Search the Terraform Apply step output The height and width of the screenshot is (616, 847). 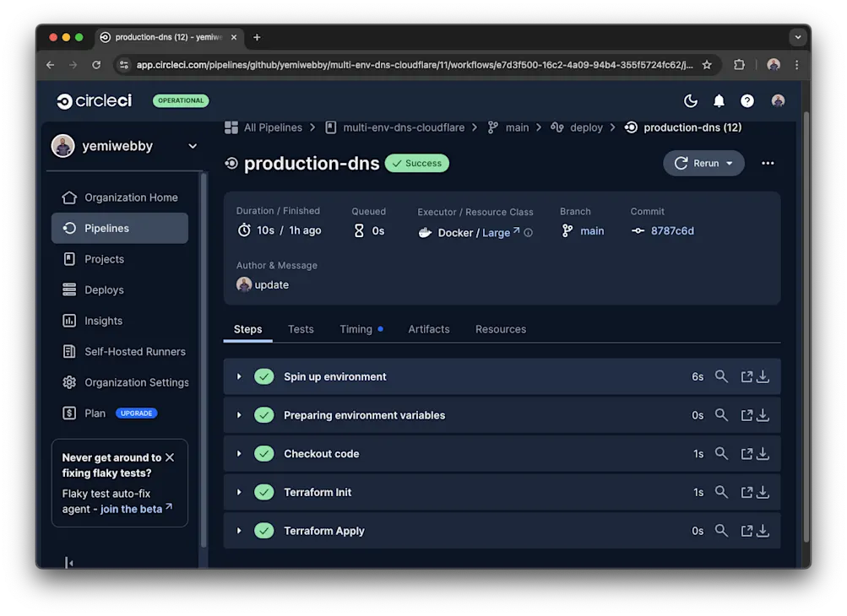coord(722,531)
